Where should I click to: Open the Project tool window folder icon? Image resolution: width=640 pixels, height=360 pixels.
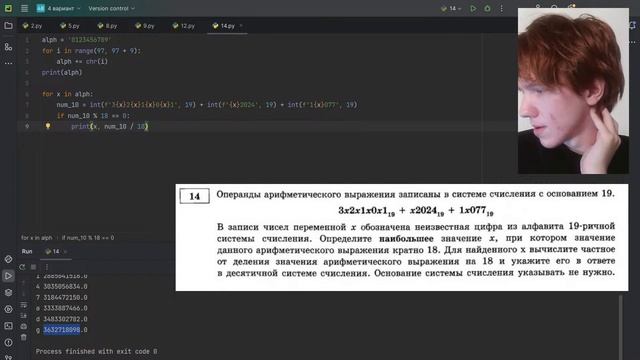coord(8,26)
